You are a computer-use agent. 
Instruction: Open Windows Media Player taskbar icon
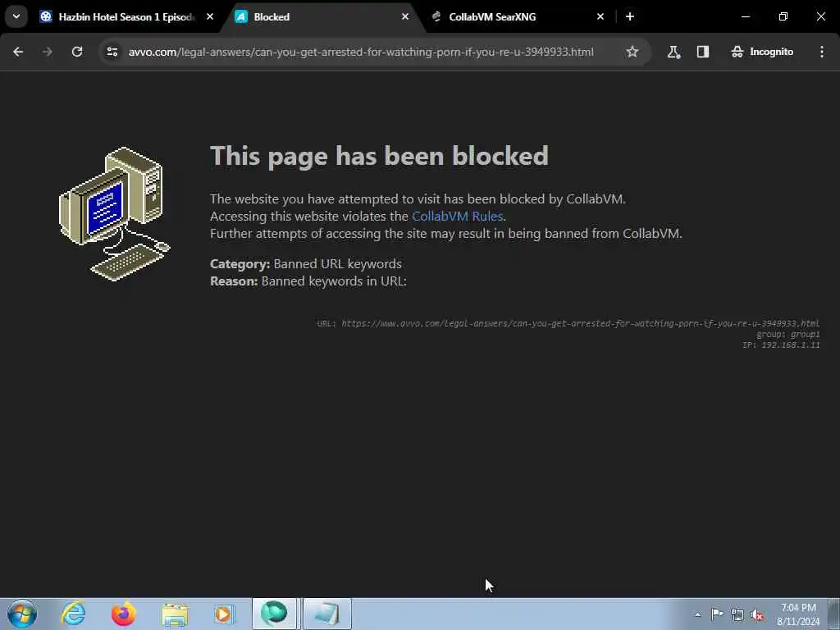[x=224, y=614]
